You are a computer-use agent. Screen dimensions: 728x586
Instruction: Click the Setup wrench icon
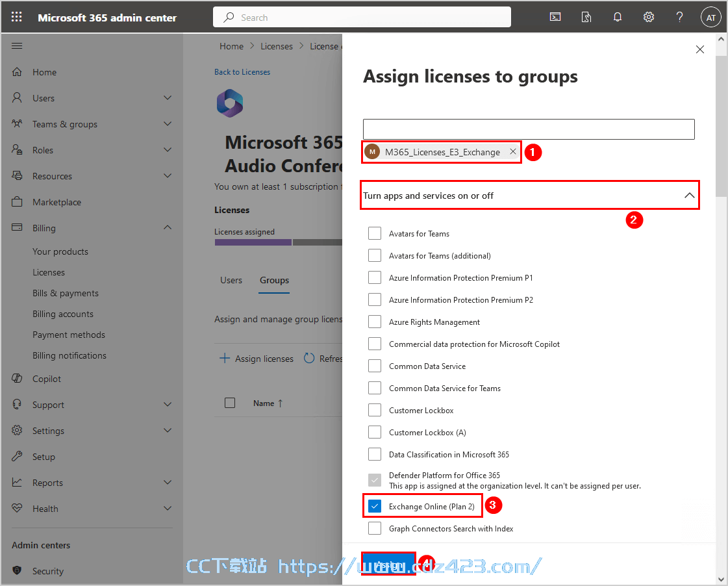pos(17,457)
